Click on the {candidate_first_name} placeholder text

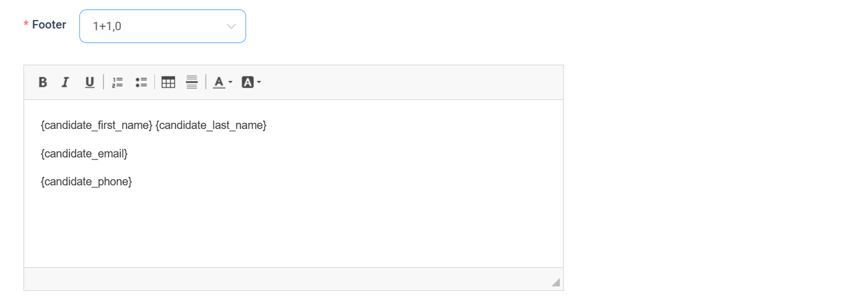coord(96,125)
